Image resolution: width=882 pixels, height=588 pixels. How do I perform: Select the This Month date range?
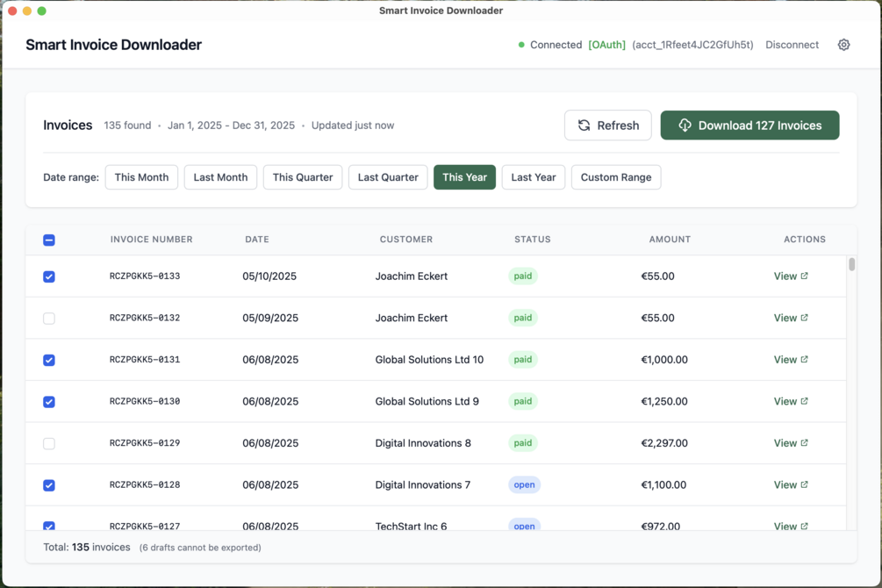point(141,177)
